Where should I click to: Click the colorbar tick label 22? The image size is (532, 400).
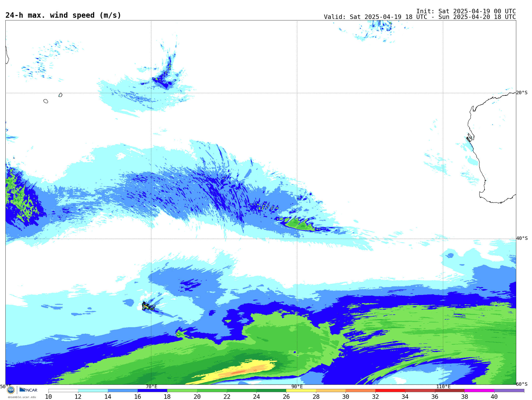[227, 397]
